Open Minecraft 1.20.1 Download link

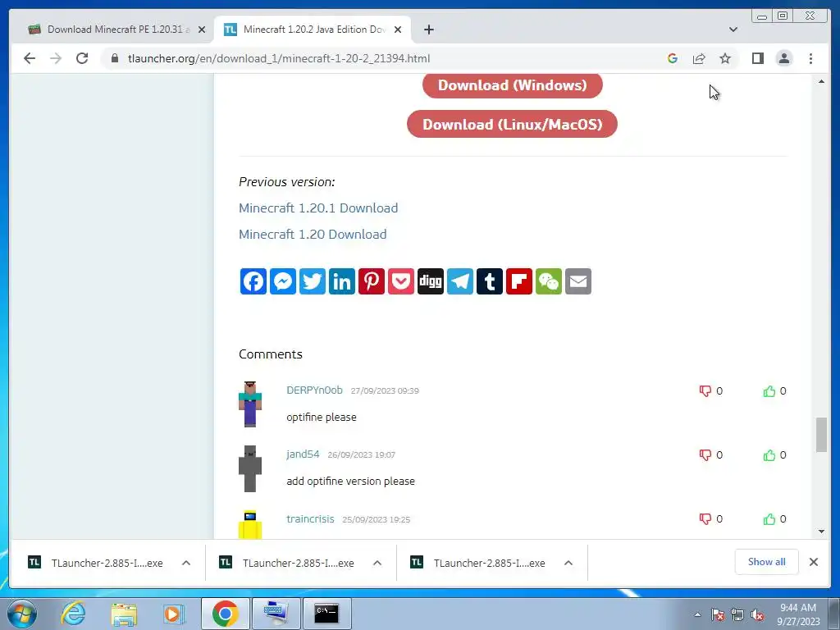click(x=318, y=208)
